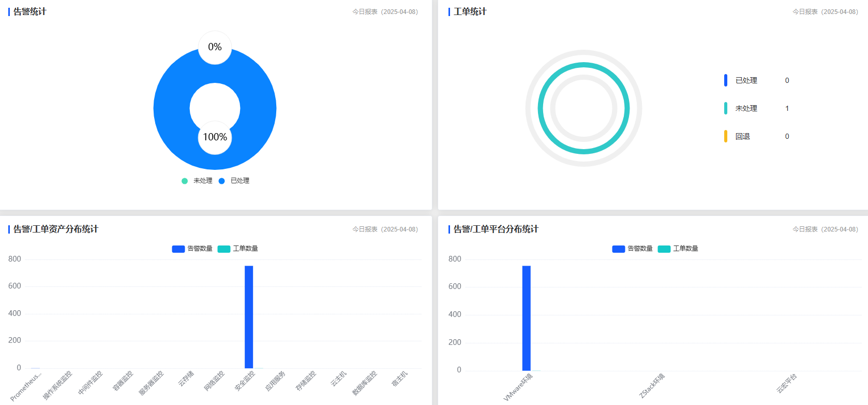868x405 pixels.
Task: Toggle 未处理 legend in 告警统计 donut chart
Action: 197,181
